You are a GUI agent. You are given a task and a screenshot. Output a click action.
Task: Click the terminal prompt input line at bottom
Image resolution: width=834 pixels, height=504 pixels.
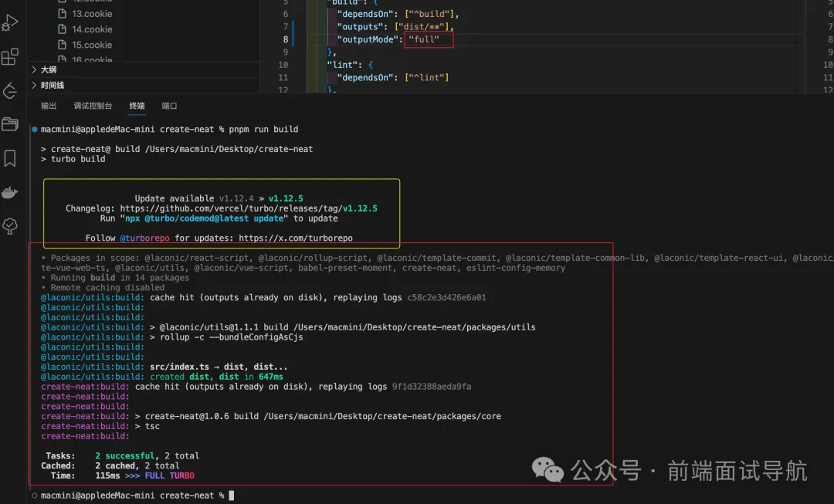pyautogui.click(x=231, y=496)
